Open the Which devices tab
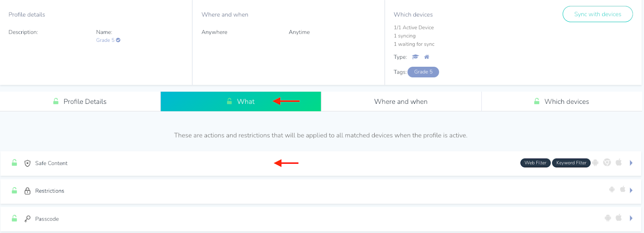 tap(561, 101)
